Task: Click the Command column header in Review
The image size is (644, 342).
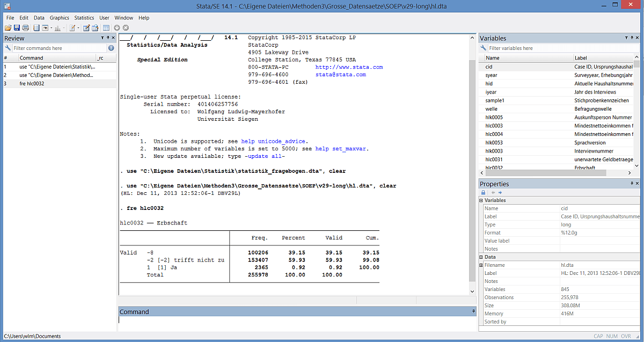Action: [57, 57]
